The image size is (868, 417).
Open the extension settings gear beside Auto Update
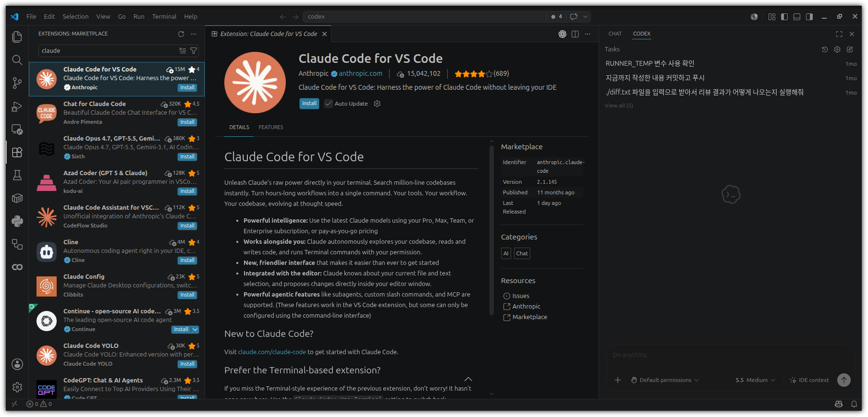[377, 104]
